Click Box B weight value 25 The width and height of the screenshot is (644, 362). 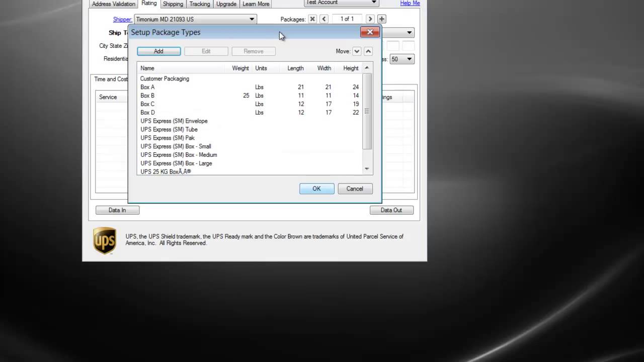(246, 96)
